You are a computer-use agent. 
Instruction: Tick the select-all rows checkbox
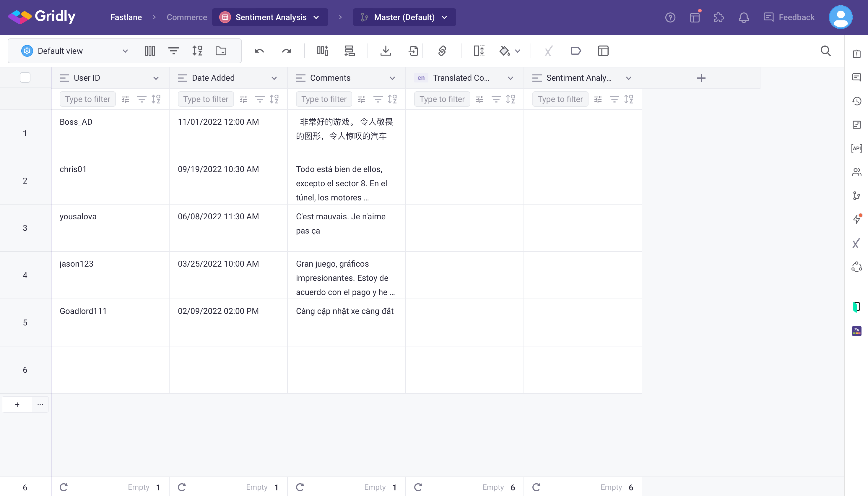[x=25, y=78]
